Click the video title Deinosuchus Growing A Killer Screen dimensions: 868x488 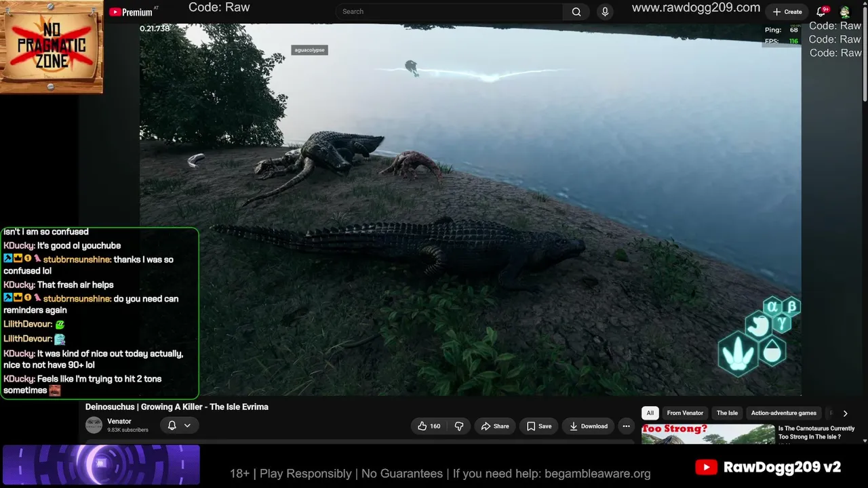[x=177, y=407]
